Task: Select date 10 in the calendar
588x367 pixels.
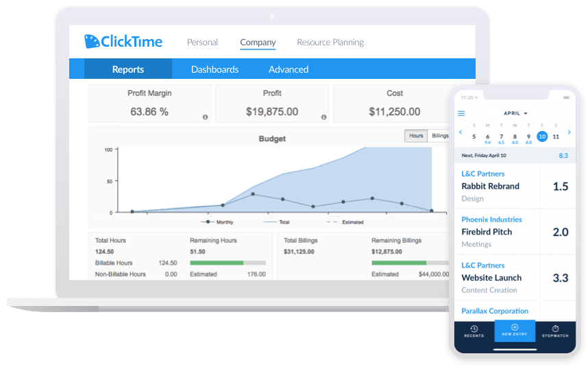Action: point(542,137)
